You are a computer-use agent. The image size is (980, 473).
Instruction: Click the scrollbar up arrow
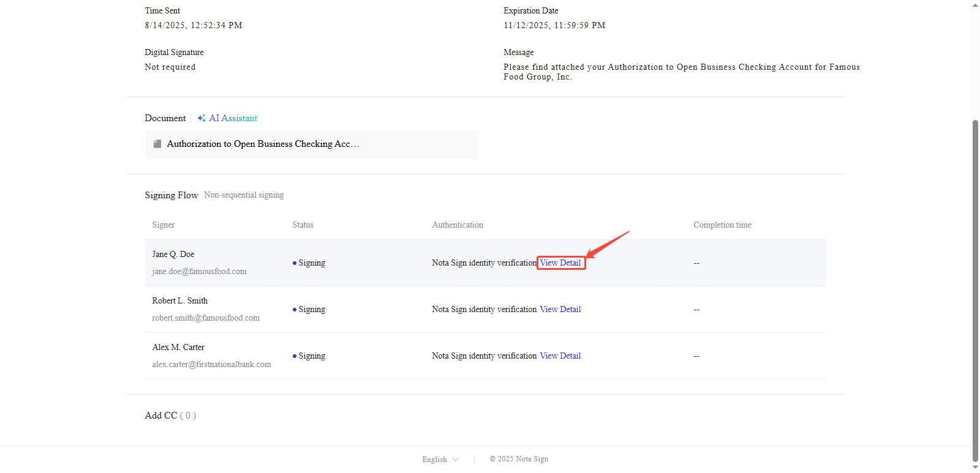coord(975,5)
